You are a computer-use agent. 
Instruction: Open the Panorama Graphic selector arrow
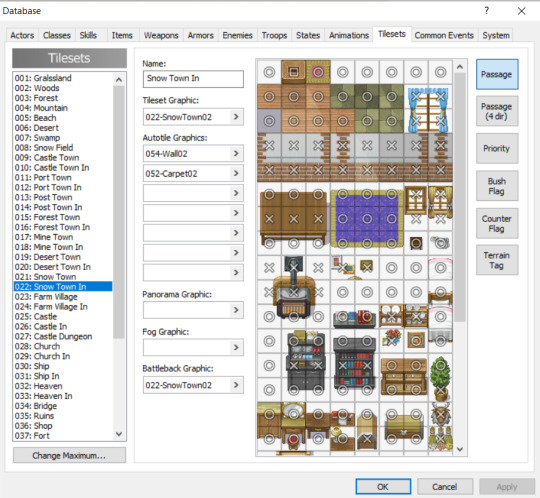point(236,310)
